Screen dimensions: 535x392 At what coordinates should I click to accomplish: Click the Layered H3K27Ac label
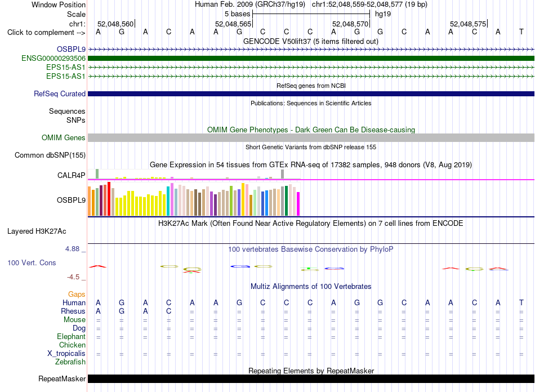[37, 231]
